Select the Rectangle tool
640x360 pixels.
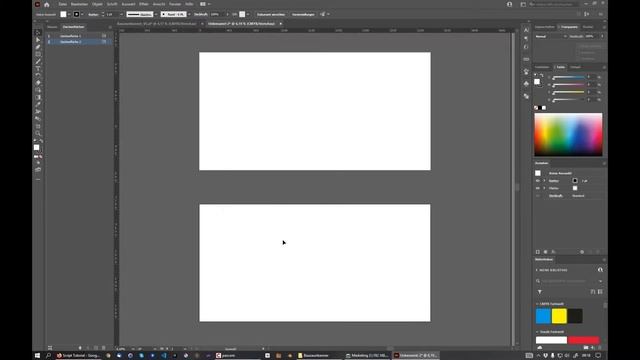tap(38, 54)
